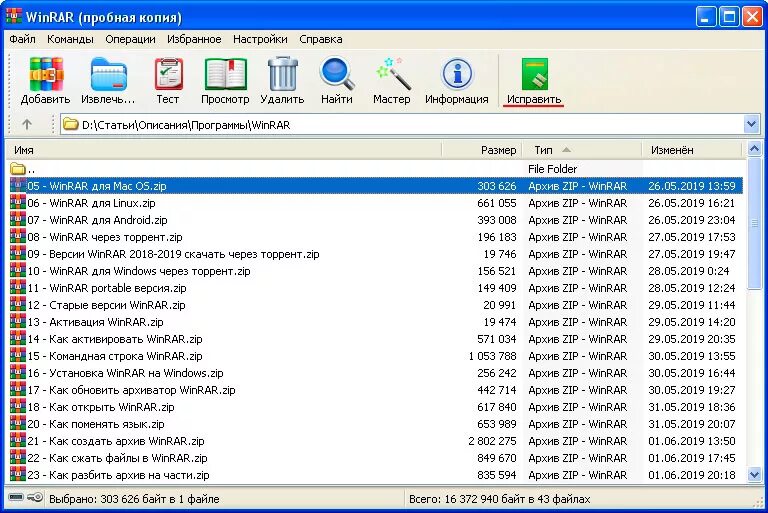Click archive icon of 15 - Командная строка WinRAR.zip
768x513 pixels.
click(x=18, y=356)
